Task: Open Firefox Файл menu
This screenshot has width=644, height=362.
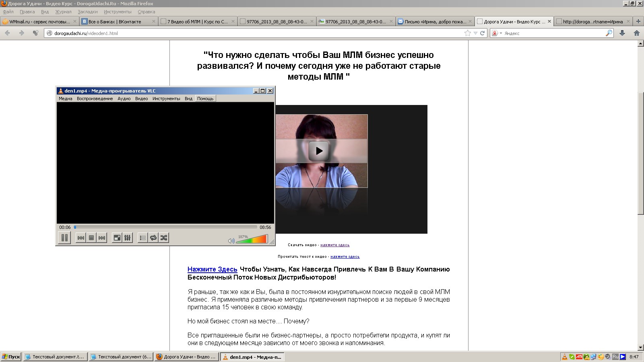Action: (x=8, y=12)
